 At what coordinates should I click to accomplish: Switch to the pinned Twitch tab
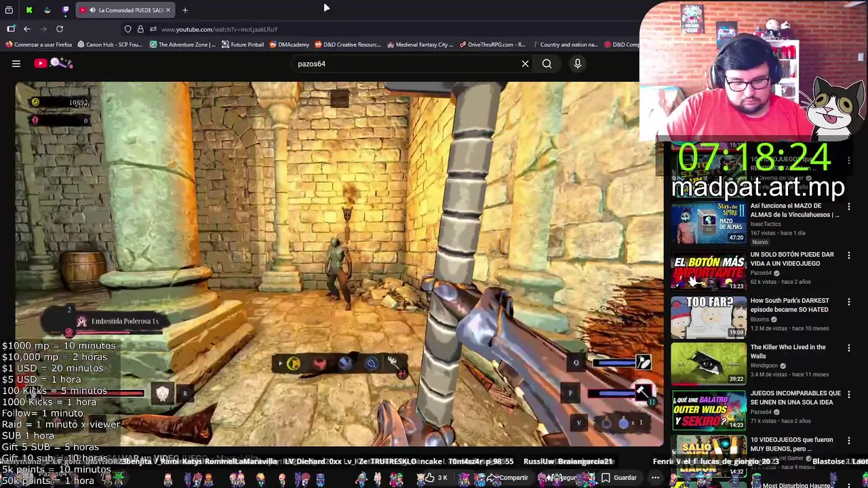click(66, 10)
